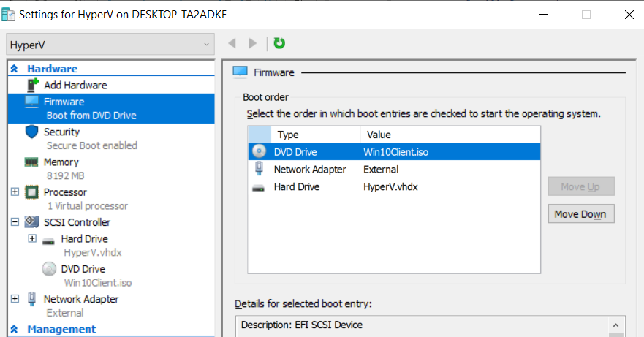Click the Hard Drive icon in boot list
Image resolution: width=644 pixels, height=337 pixels.
pyautogui.click(x=259, y=187)
